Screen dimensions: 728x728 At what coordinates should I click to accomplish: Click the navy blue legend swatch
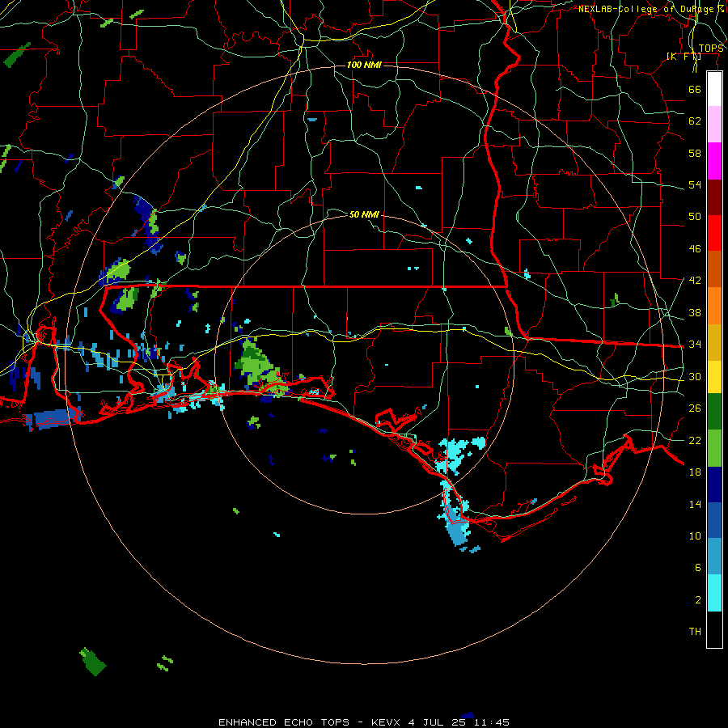click(x=714, y=485)
